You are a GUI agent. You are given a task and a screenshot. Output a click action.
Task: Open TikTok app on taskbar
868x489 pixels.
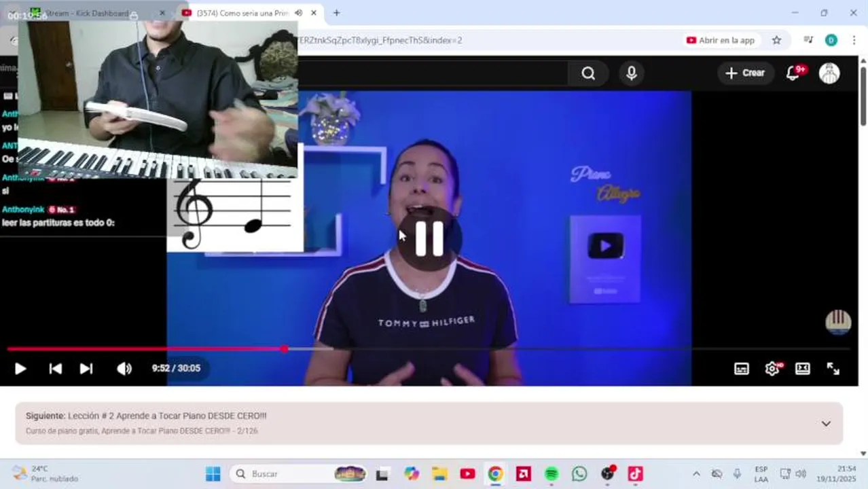[635, 473]
